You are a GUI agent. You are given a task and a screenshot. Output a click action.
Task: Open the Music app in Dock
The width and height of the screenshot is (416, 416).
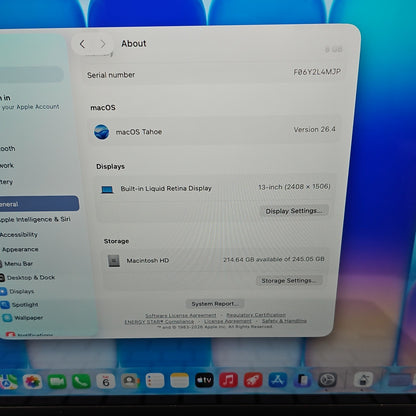(228, 380)
